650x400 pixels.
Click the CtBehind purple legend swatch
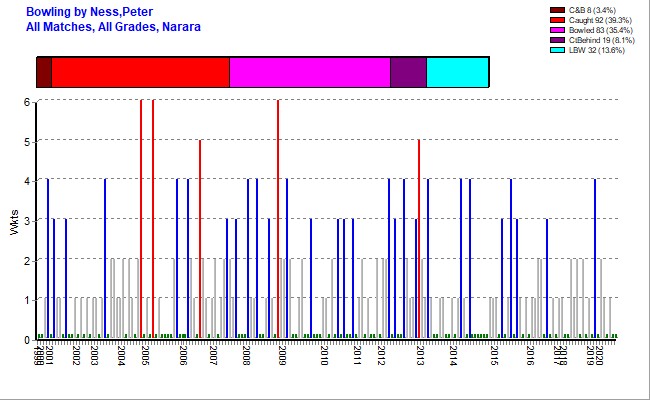pyautogui.click(x=558, y=39)
